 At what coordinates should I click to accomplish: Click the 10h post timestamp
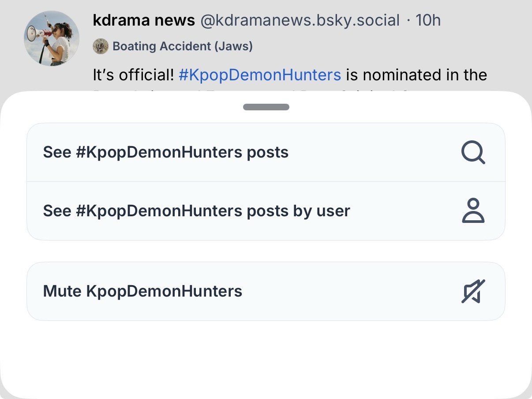(x=428, y=20)
